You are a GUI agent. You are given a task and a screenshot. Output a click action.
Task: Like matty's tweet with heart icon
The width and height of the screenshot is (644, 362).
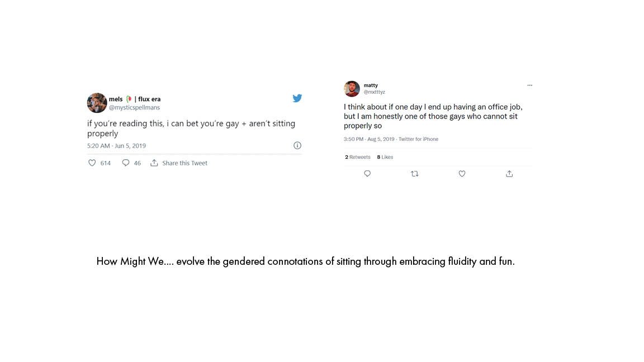click(462, 174)
